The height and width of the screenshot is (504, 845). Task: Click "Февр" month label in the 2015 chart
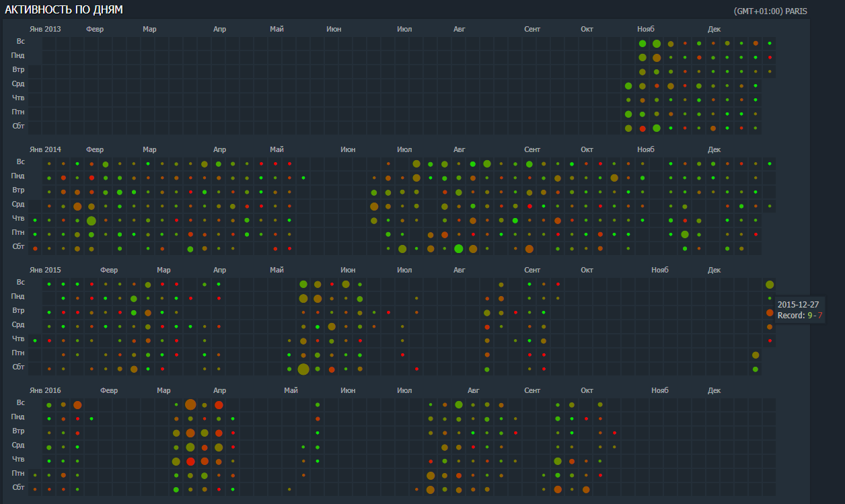pos(109,270)
